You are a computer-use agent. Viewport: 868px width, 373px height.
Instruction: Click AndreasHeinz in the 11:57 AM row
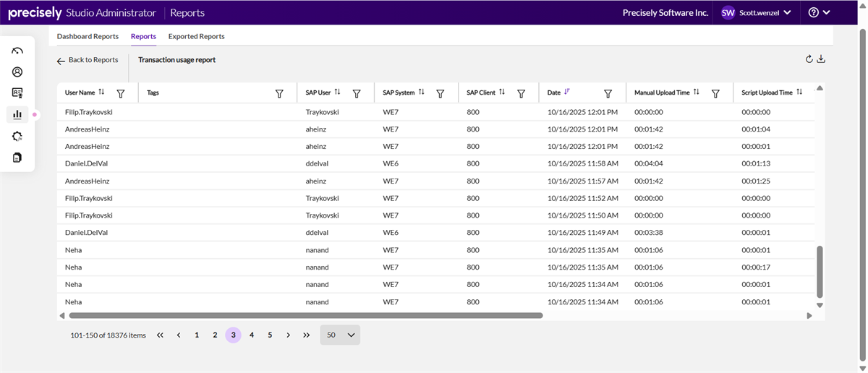[87, 181]
